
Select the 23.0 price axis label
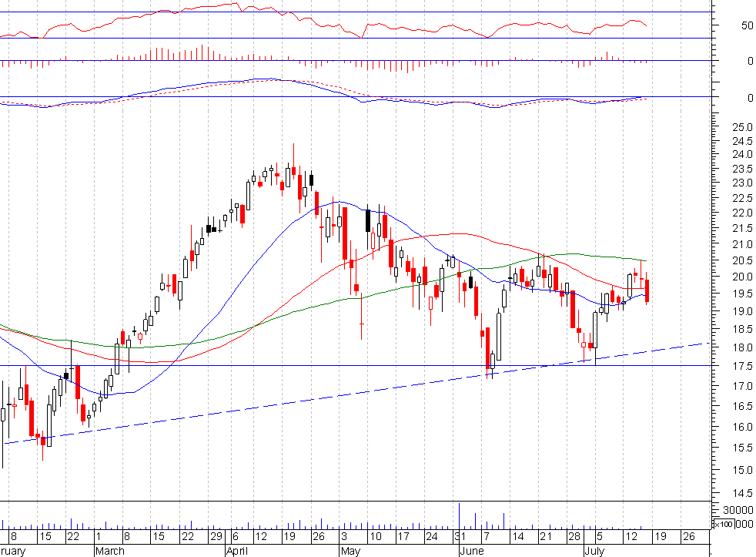[742, 183]
